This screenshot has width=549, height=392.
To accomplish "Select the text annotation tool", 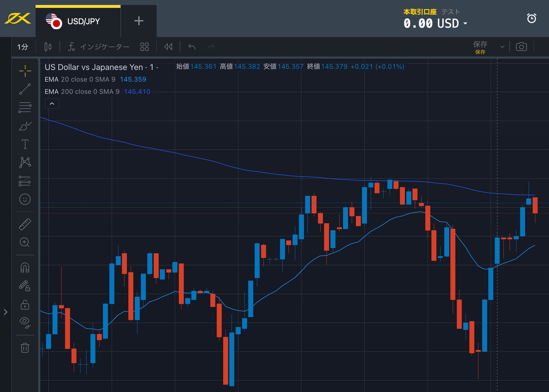I will [x=25, y=144].
